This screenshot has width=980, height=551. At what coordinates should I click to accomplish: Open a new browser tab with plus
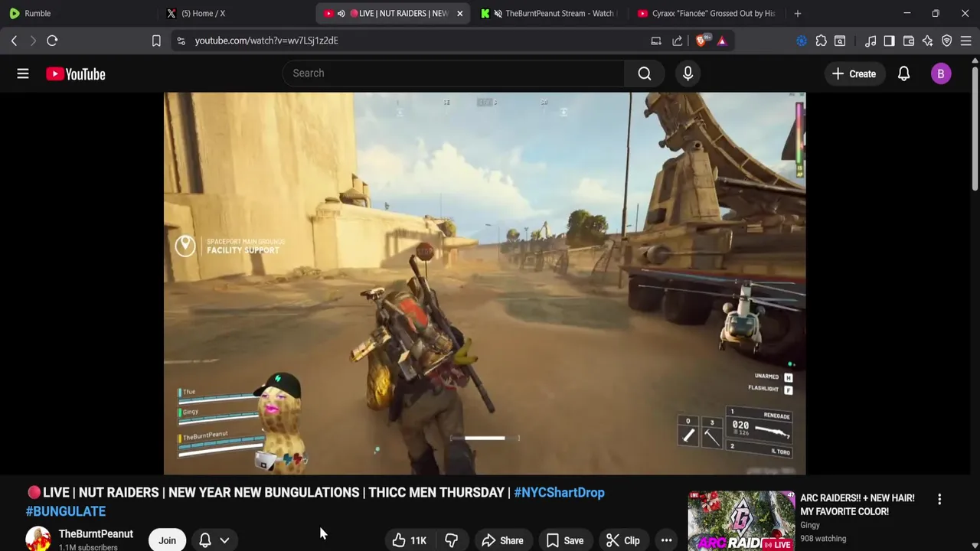click(797, 13)
